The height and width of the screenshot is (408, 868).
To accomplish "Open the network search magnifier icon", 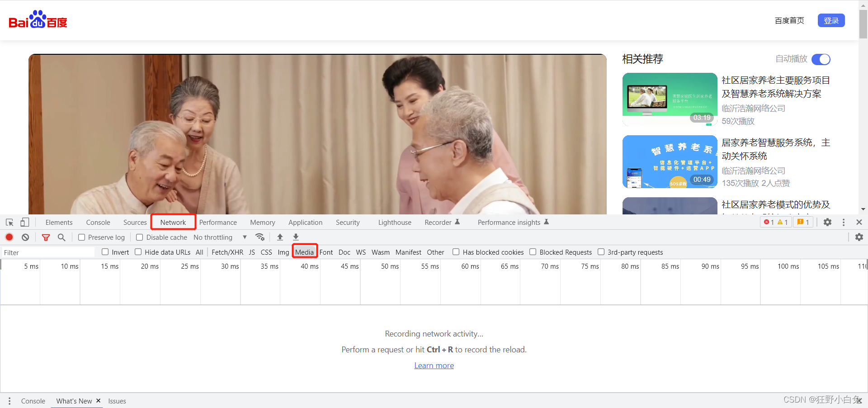I will (61, 237).
